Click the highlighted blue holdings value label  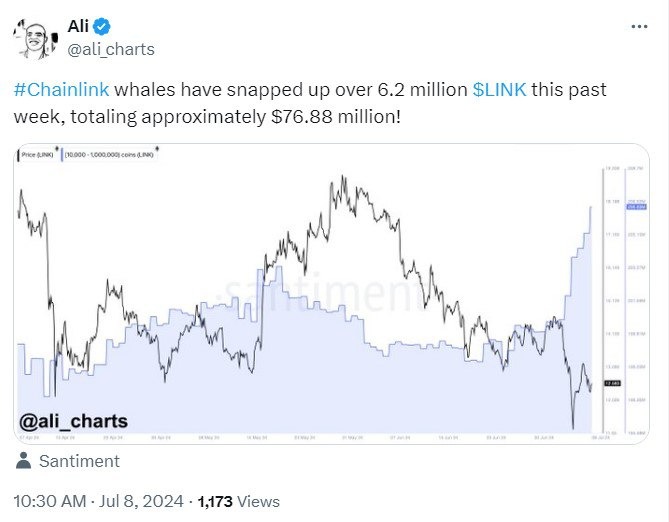pyautogui.click(x=632, y=206)
